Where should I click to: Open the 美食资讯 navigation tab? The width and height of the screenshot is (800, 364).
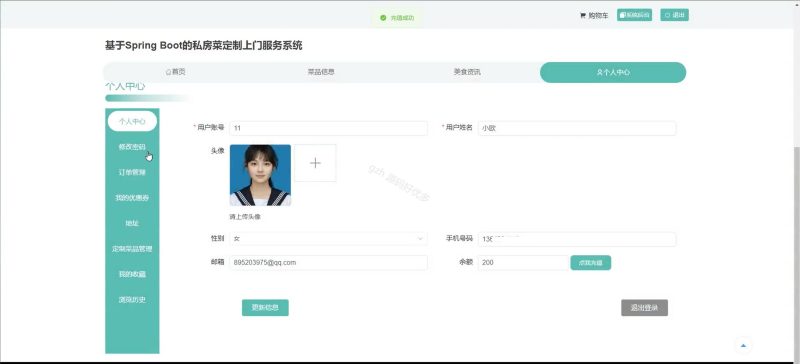coord(467,72)
